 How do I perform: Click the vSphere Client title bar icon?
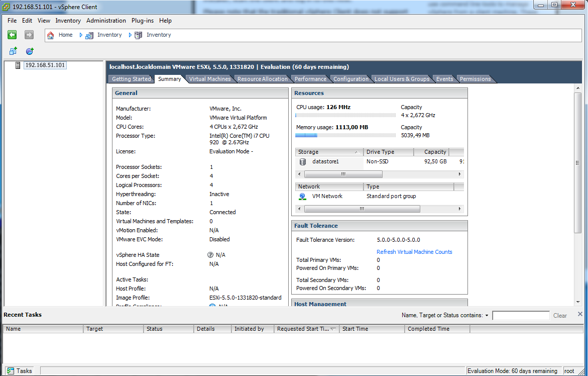pyautogui.click(x=6, y=7)
